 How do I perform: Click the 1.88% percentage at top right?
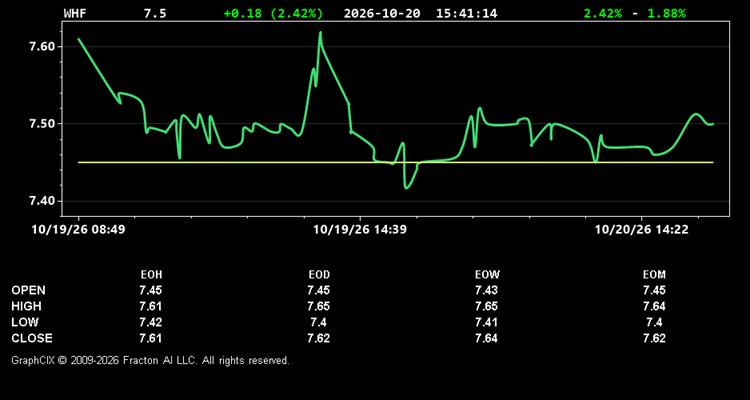[x=666, y=13]
